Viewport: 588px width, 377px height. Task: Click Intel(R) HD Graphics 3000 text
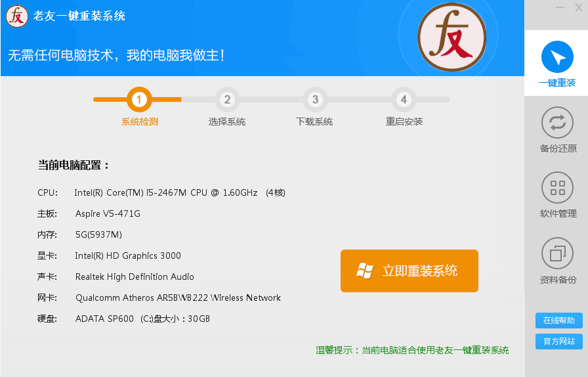pos(128,255)
